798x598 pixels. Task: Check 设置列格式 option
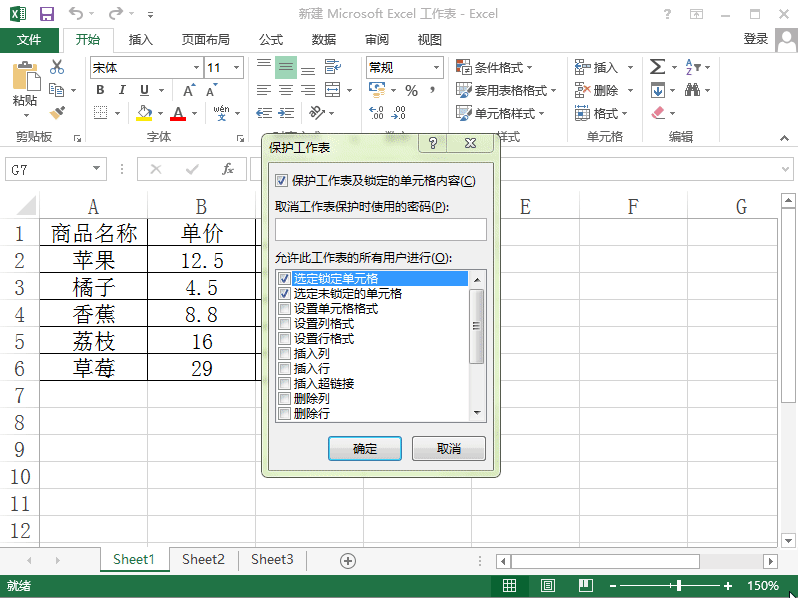tap(284, 324)
